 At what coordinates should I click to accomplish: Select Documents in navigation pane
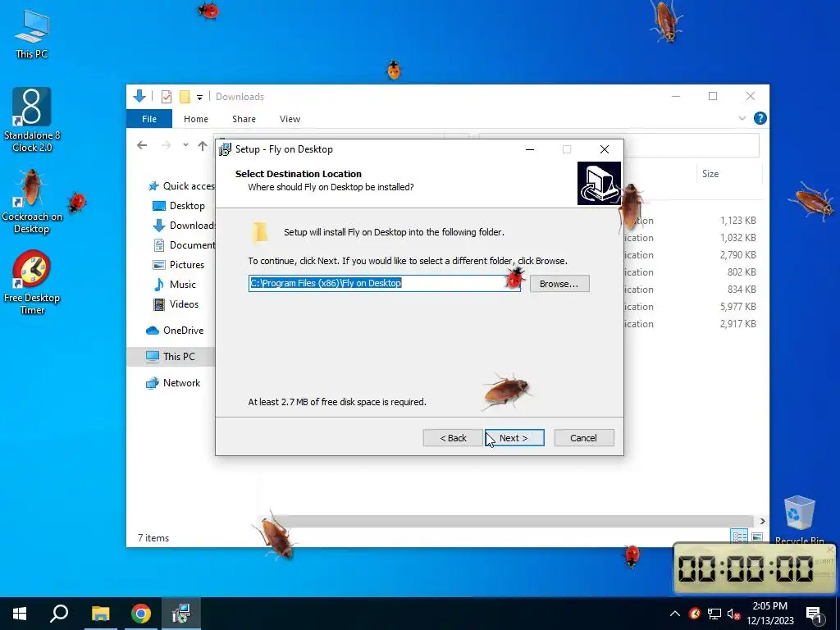pos(184,245)
